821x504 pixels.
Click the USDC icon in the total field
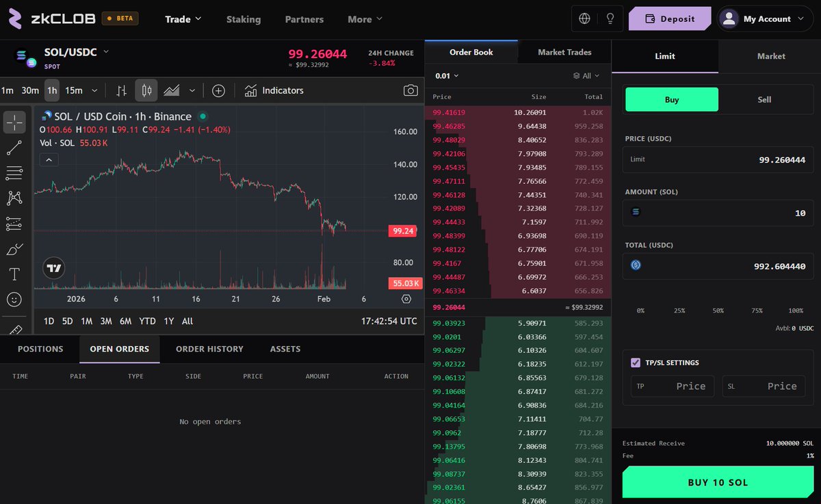[x=636, y=265]
